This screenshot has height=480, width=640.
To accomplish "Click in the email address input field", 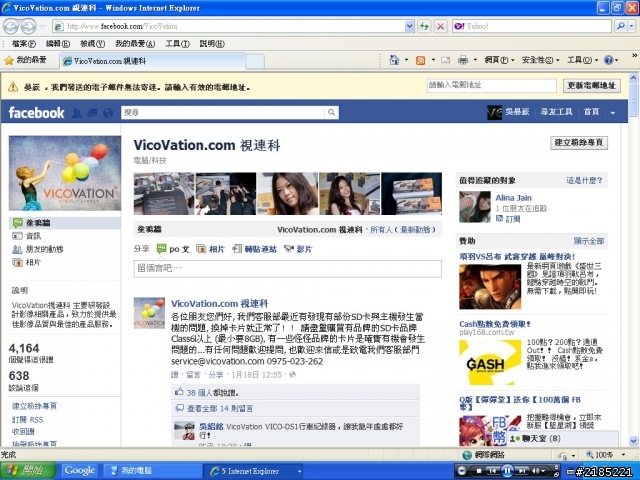I will 491,86.
